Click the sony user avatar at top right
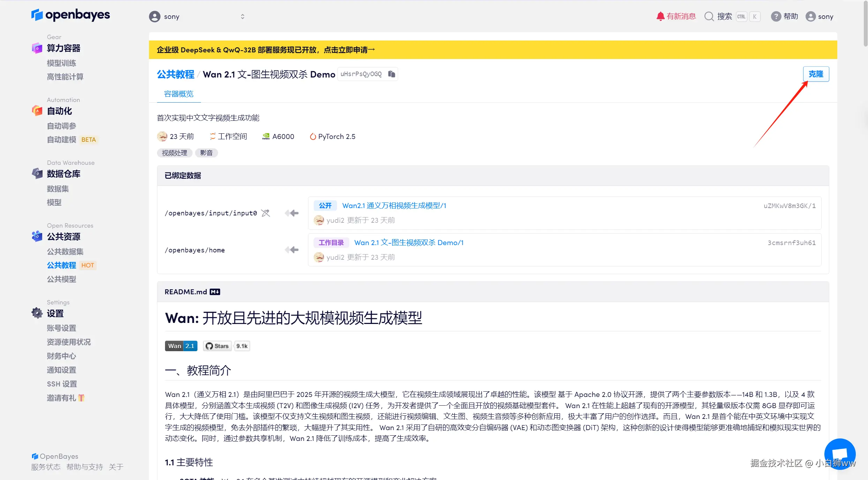This screenshot has width=868, height=480. pyautogui.click(x=810, y=16)
